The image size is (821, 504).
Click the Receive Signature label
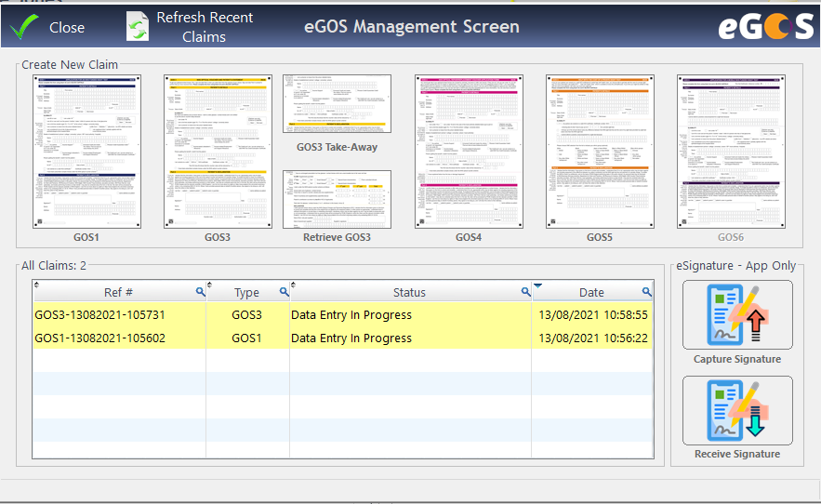(737, 454)
